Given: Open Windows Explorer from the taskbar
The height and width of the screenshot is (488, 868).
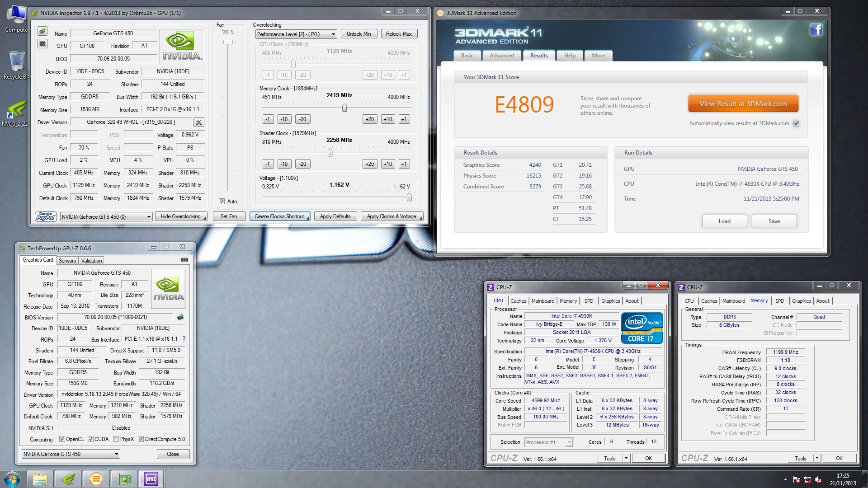Looking at the screenshot, I should [x=40, y=479].
